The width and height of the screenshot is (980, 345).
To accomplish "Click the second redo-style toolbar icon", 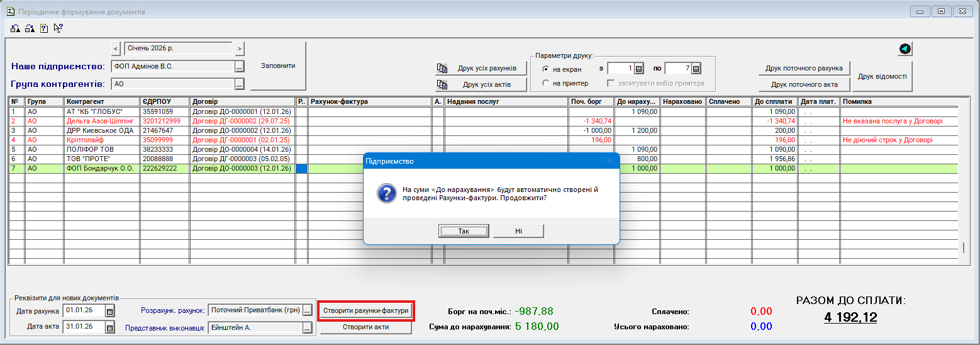I will (30, 28).
